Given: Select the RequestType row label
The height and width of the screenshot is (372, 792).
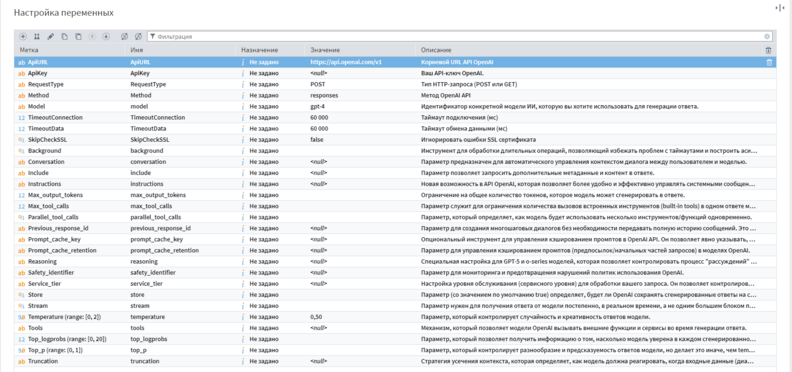Looking at the screenshot, I should coord(45,84).
